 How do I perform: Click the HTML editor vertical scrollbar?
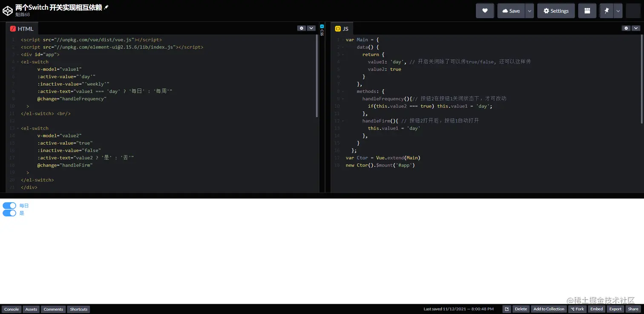point(317,76)
